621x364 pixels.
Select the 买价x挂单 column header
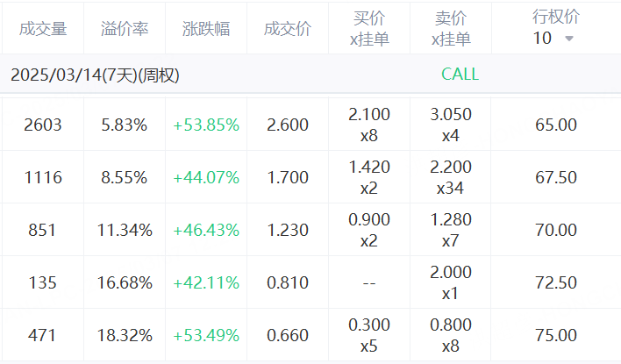(369, 29)
